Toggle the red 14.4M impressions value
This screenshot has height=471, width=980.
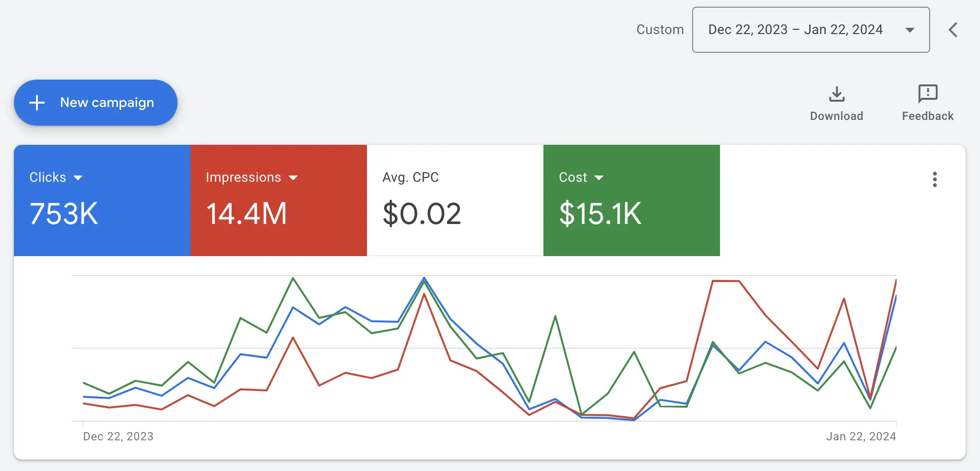click(247, 214)
